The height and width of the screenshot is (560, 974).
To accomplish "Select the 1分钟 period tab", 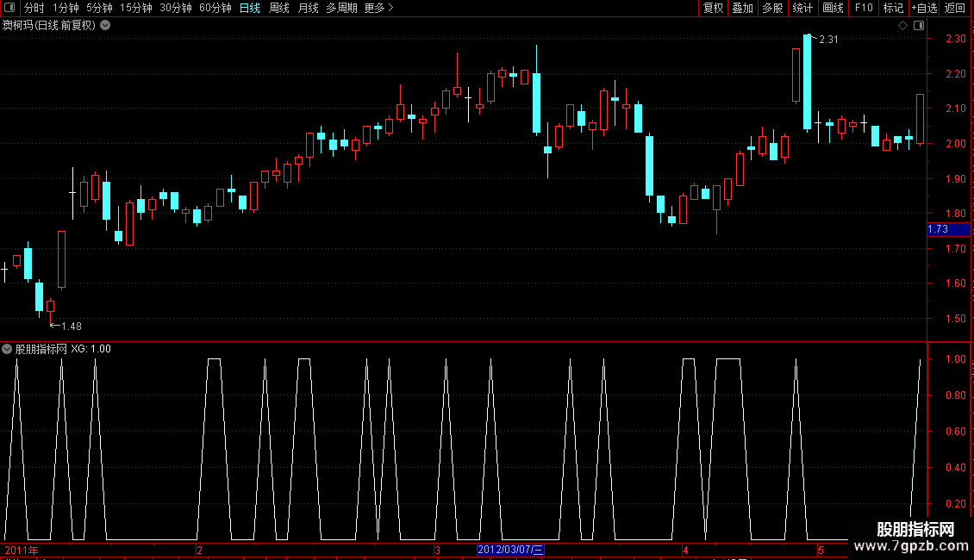I will [66, 8].
